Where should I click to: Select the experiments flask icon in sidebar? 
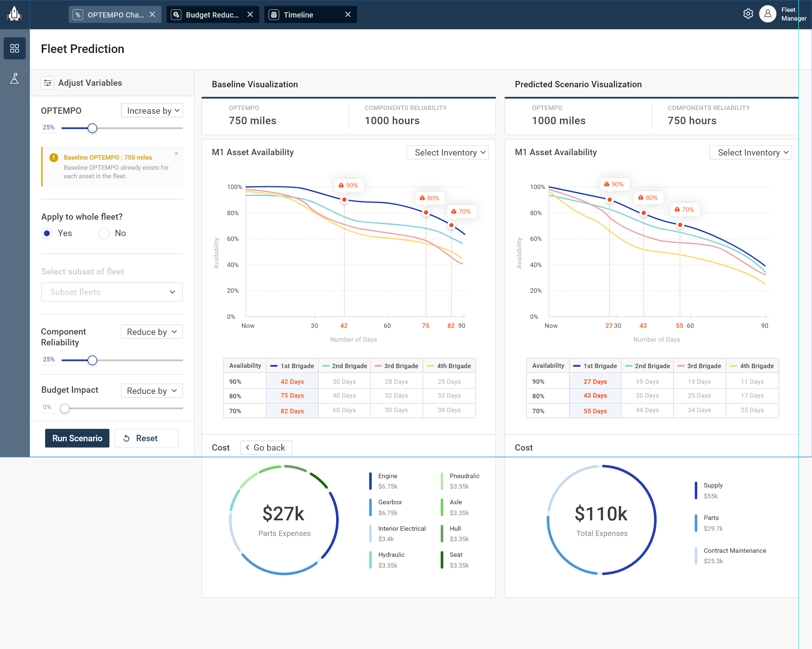click(x=14, y=78)
